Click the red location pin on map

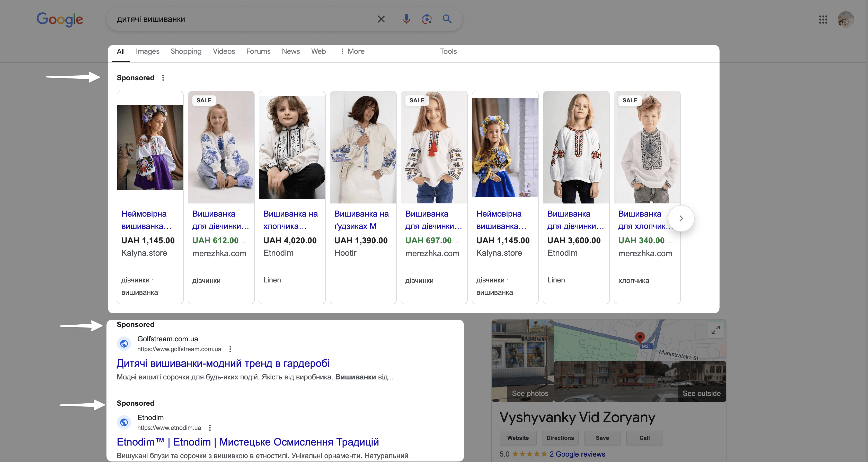click(640, 338)
